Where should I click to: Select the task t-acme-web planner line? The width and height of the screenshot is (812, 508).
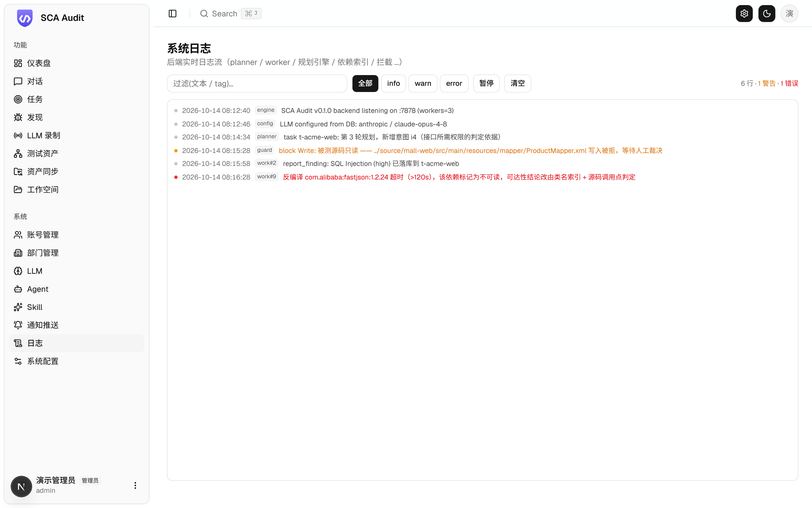tap(392, 137)
